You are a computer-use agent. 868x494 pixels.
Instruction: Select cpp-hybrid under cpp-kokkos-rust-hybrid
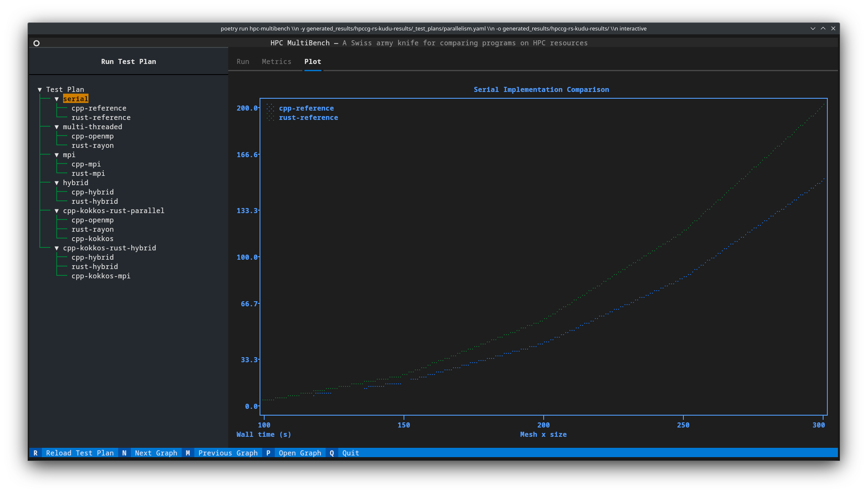point(93,258)
